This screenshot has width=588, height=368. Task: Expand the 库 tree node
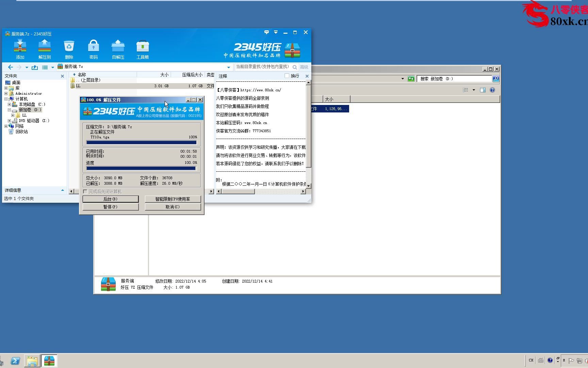pos(6,88)
